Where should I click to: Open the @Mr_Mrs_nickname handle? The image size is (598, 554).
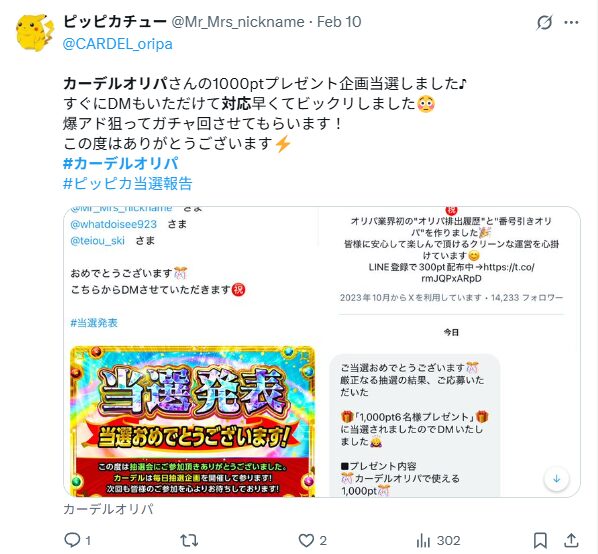238,22
